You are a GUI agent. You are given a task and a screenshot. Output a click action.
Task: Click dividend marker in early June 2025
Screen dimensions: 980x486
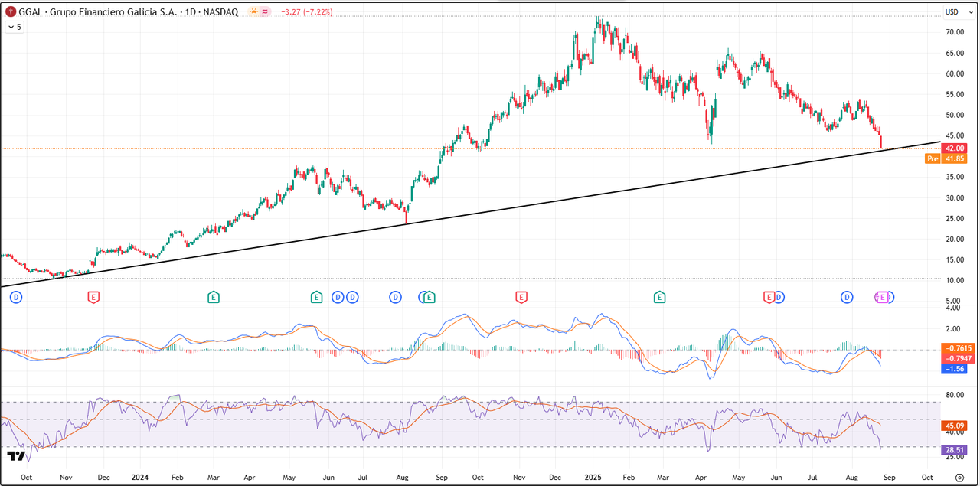779,297
